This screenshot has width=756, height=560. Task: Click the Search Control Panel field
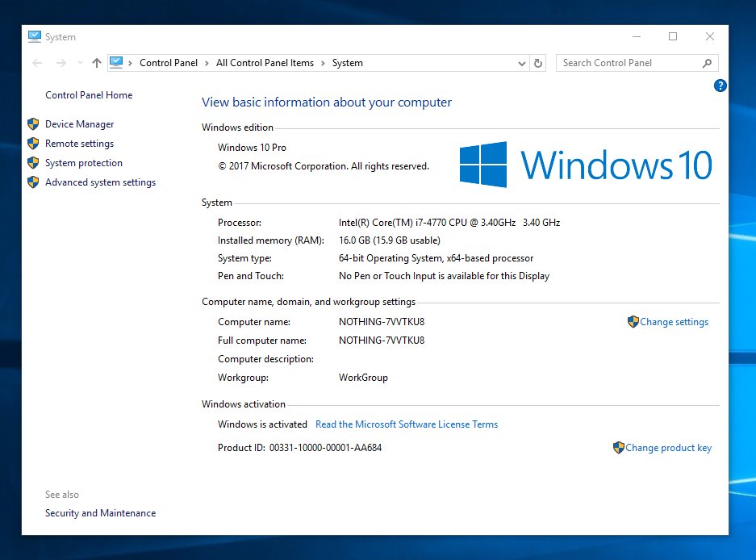[628, 63]
